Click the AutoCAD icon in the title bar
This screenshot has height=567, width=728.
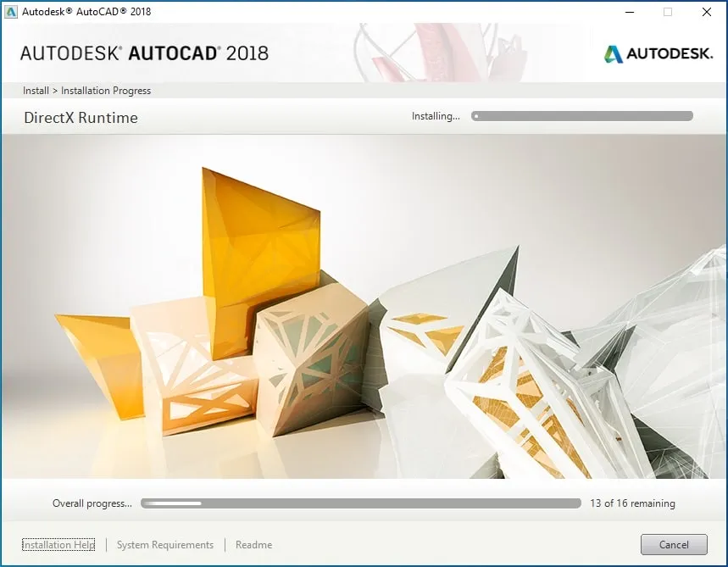click(10, 11)
